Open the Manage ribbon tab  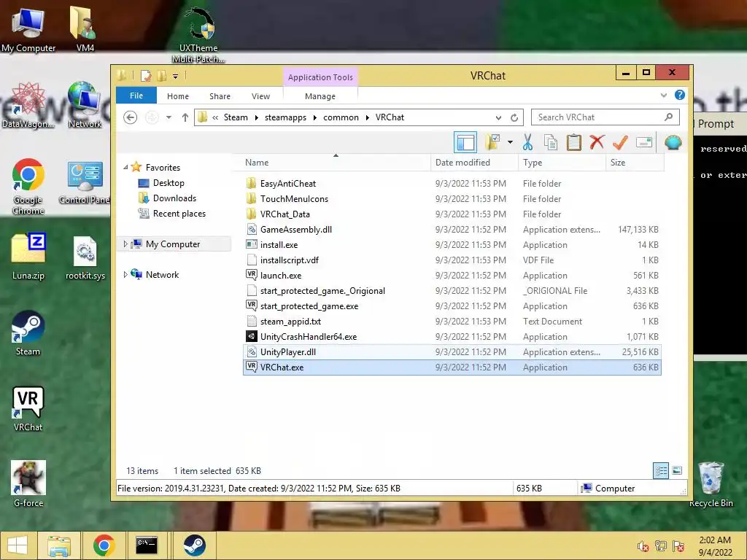pyautogui.click(x=320, y=96)
